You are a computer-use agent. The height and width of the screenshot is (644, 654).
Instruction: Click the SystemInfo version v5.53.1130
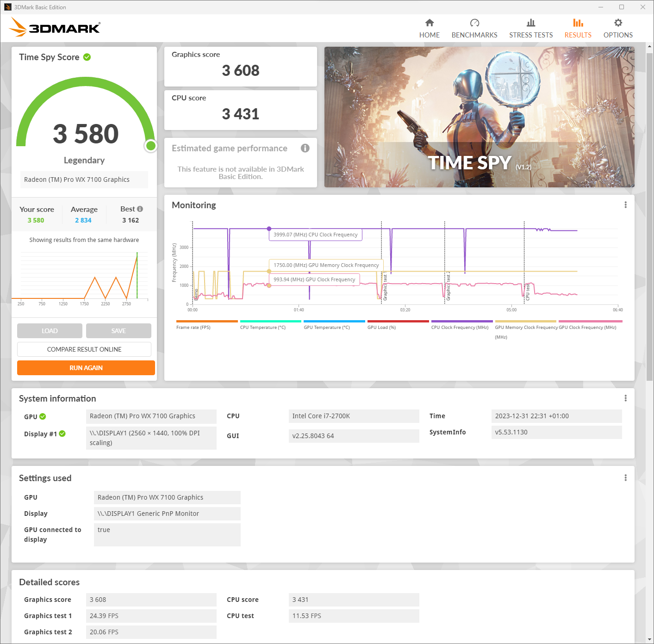[556, 432]
